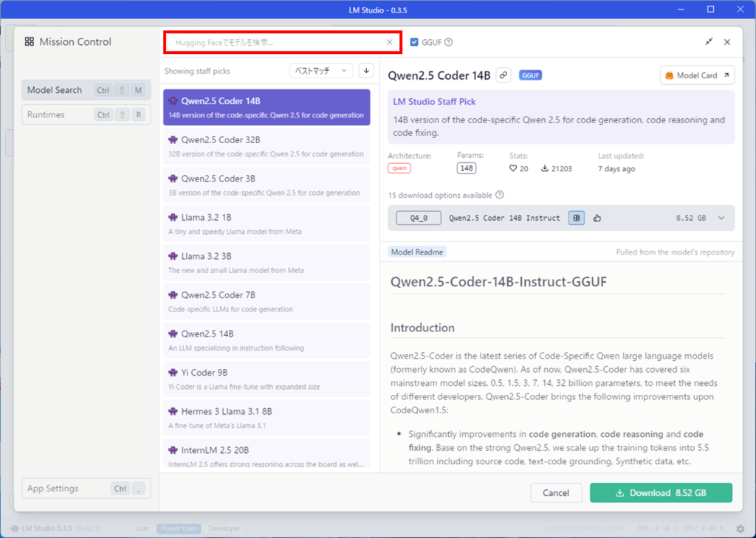Click the 14B params tag
The width and height of the screenshot is (756, 538).
(467, 168)
